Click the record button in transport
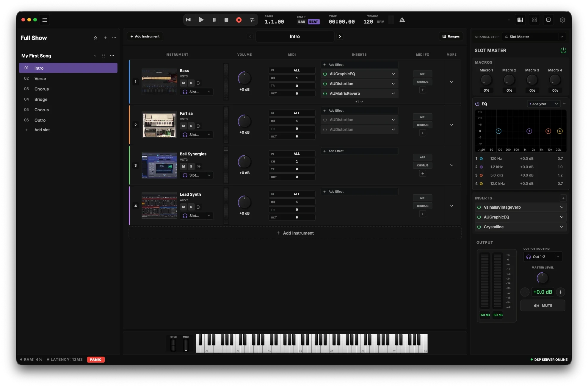588x387 pixels. [x=239, y=20]
